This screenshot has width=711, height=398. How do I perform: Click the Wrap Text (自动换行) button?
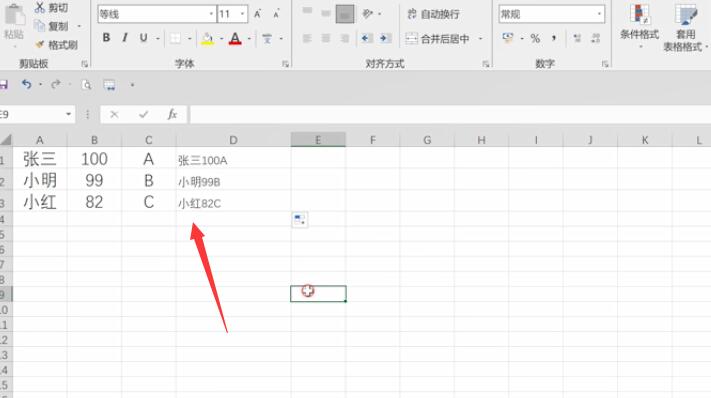coord(433,14)
